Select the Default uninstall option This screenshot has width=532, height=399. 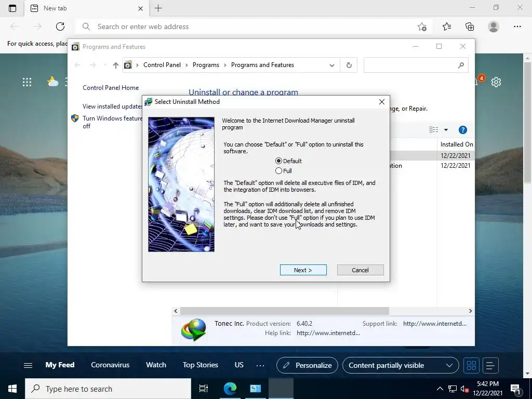(x=288, y=161)
